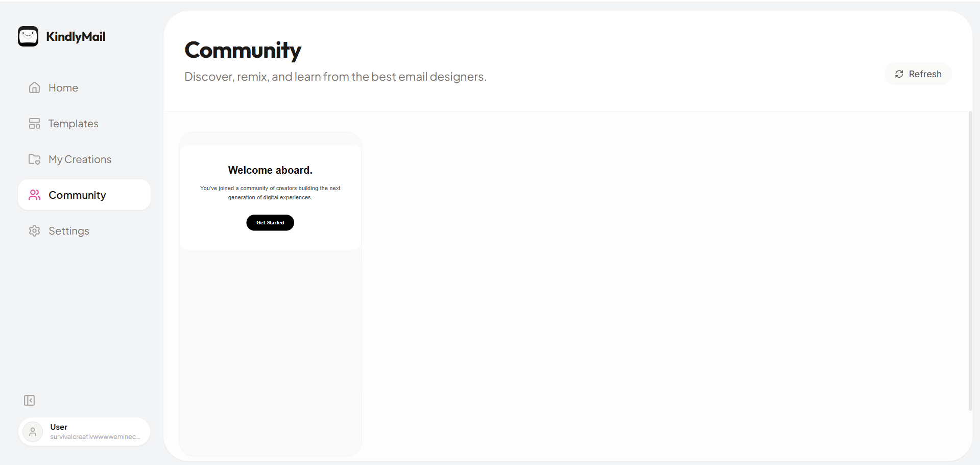980x465 pixels.
Task: Select the Home house icon
Action: coord(34,87)
